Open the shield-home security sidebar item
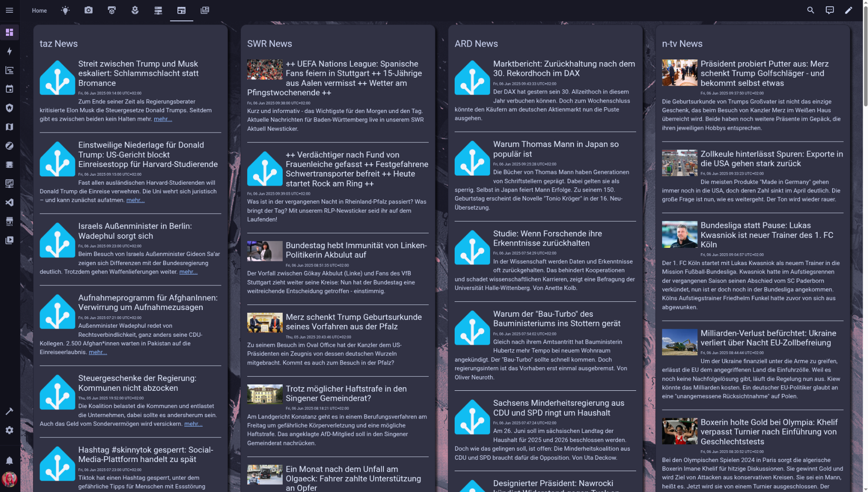This screenshot has height=492, width=868. click(10, 108)
